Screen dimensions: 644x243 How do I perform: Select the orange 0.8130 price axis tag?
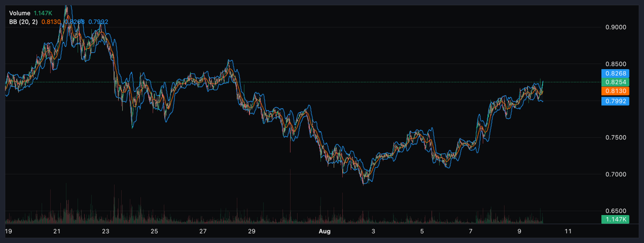[x=614, y=92]
